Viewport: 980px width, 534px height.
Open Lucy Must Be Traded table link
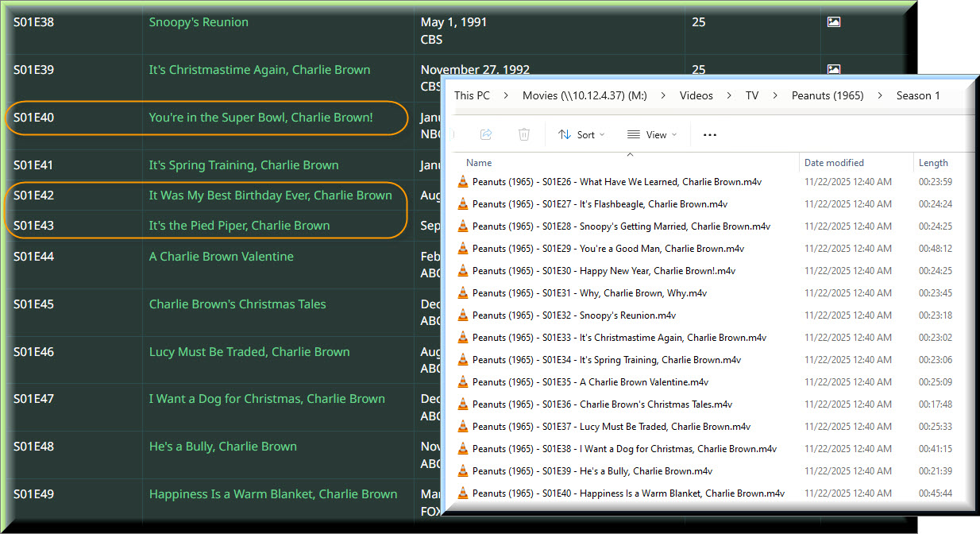click(249, 352)
